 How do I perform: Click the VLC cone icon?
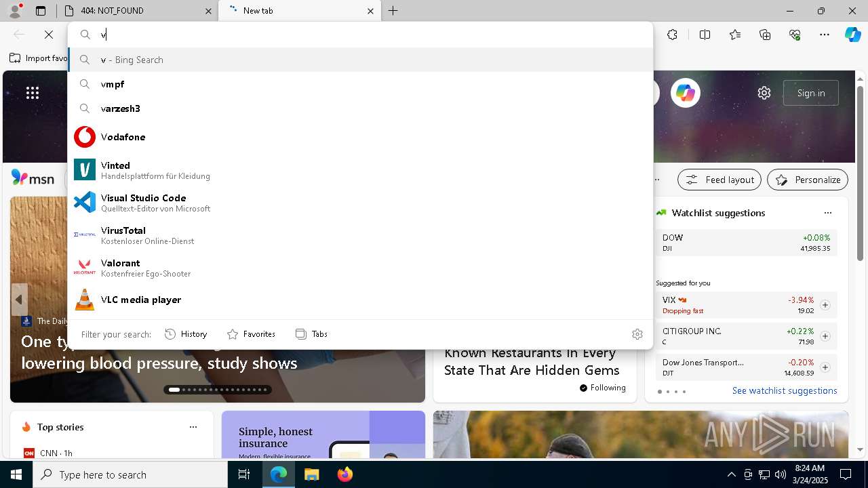point(85,300)
